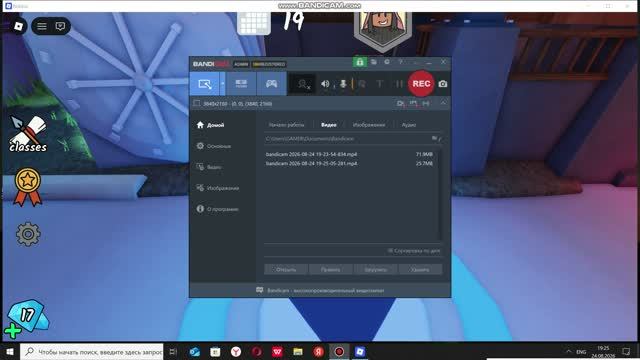Open the gold star medal badge icon
The height and width of the screenshot is (360, 640).
click(x=27, y=187)
